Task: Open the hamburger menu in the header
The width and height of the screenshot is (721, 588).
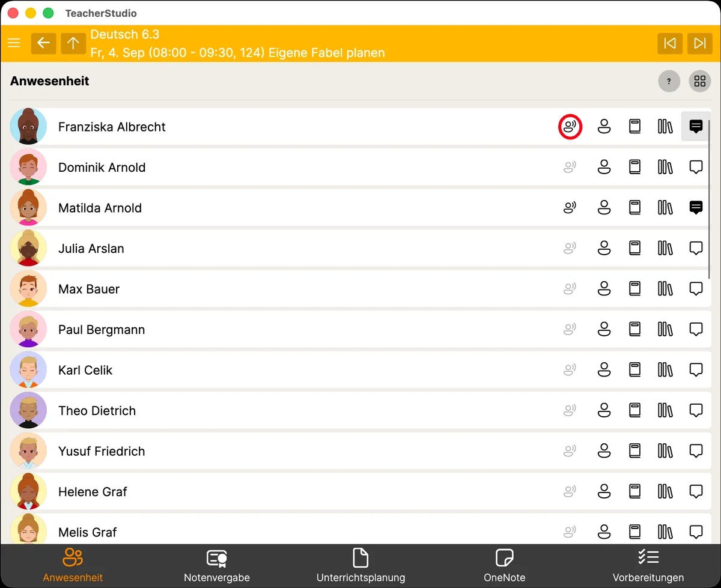Action: point(14,43)
